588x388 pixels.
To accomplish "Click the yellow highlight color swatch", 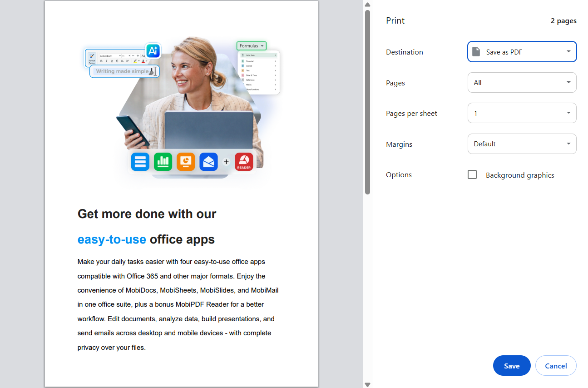I will [135, 61].
